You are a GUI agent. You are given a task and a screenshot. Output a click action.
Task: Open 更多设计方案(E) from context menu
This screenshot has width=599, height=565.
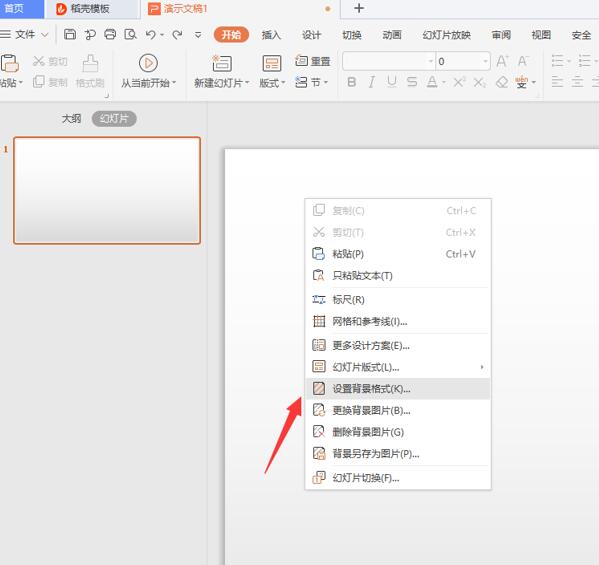(398, 345)
